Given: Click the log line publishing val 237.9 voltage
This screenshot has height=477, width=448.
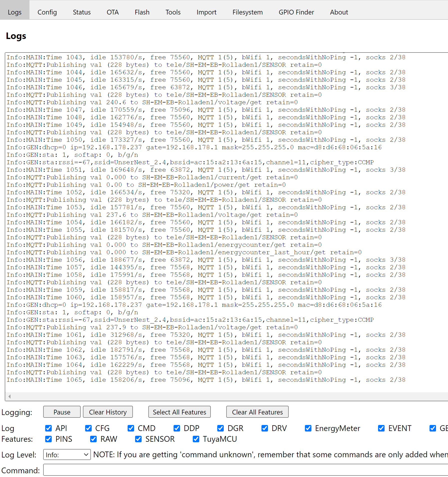Looking at the screenshot, I should (x=152, y=327).
